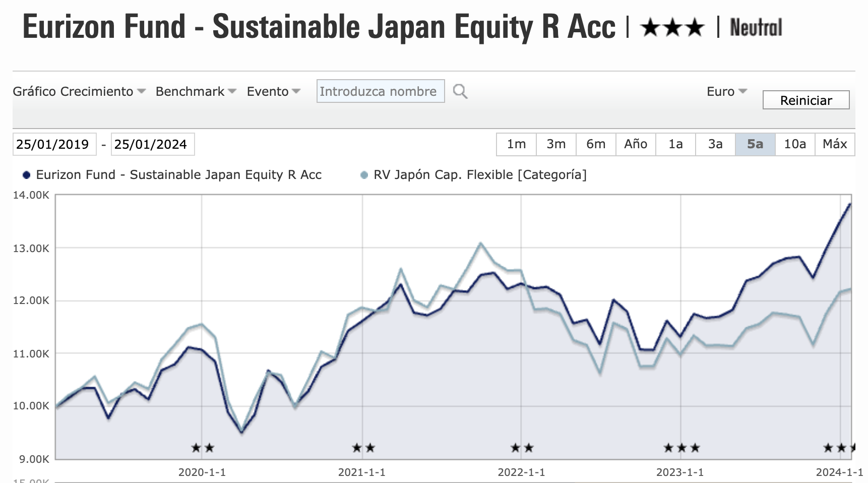Click the 2021-1-1 star rating marker
This screenshot has height=483, width=868.
coord(363,448)
